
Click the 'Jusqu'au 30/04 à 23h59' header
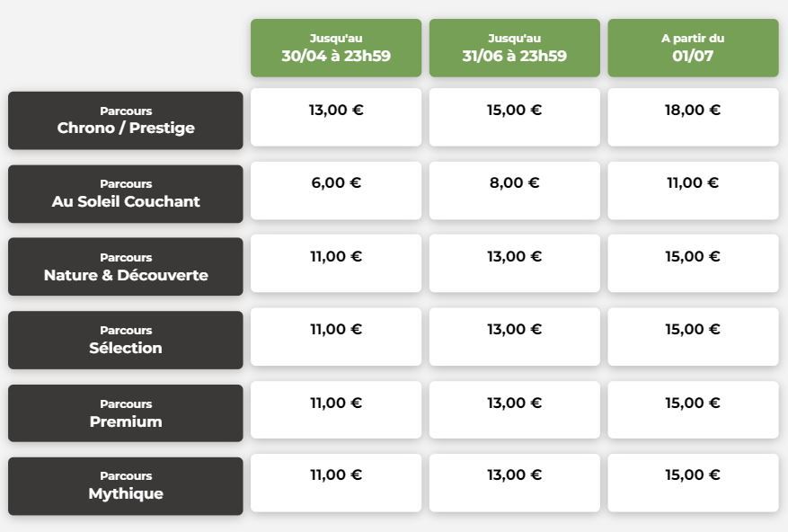[x=336, y=48]
